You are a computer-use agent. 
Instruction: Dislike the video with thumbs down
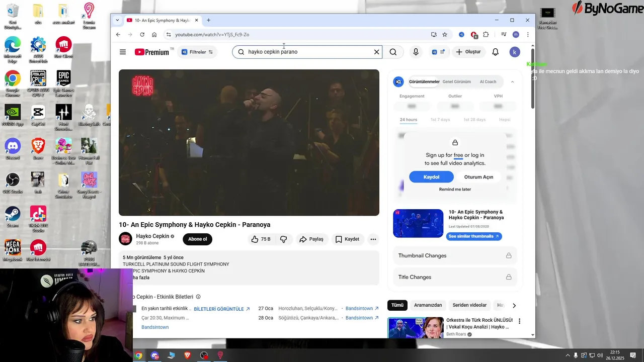(284, 239)
